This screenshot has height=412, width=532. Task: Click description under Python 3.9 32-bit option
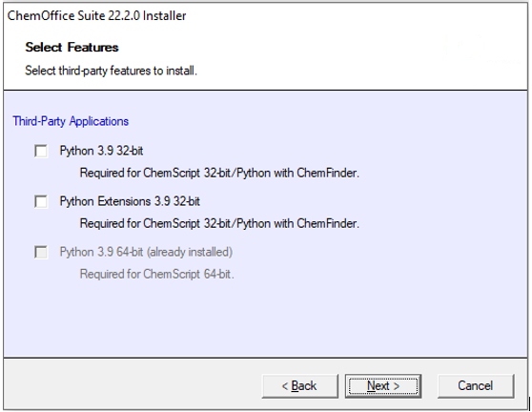point(219,173)
